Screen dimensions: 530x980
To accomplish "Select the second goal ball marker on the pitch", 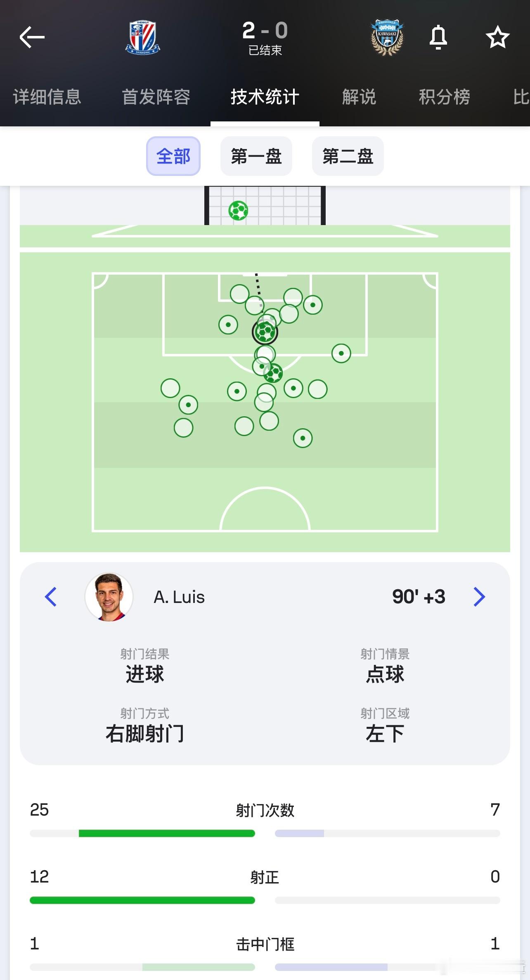I will pos(273,373).
